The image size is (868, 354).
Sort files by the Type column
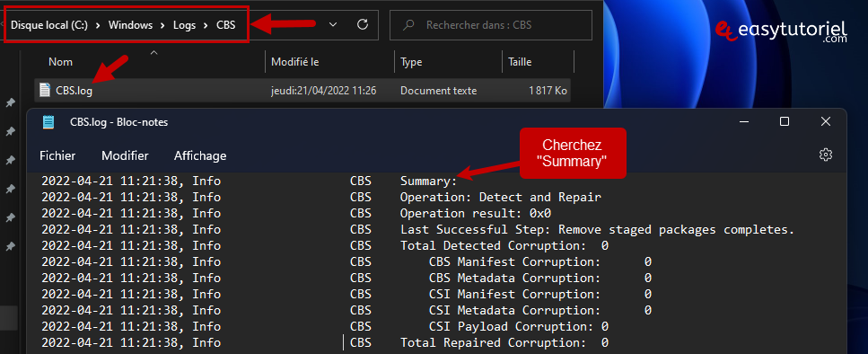coord(411,62)
